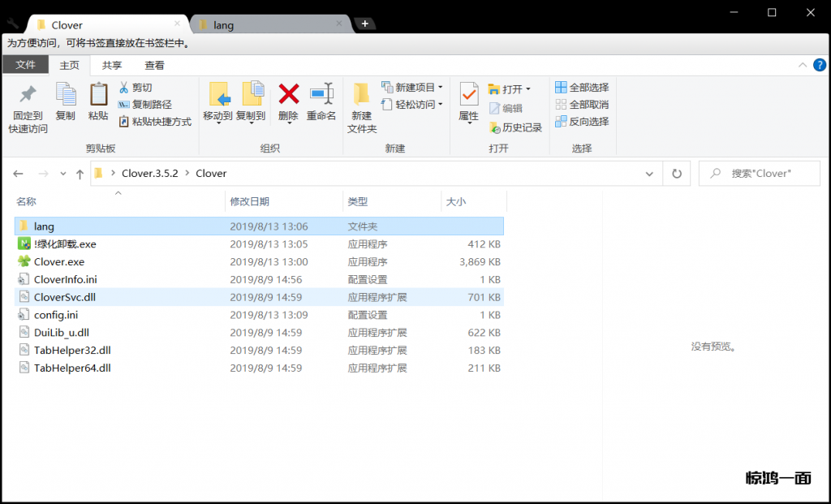Expand the Easy Access (轻松访问) dropdown
831x504 pixels.
coord(441,105)
